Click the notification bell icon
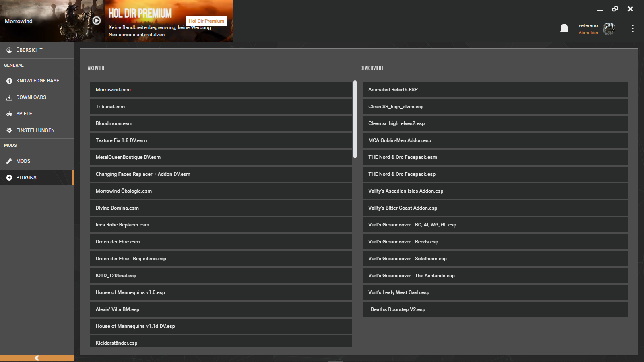644x362 pixels. [564, 29]
